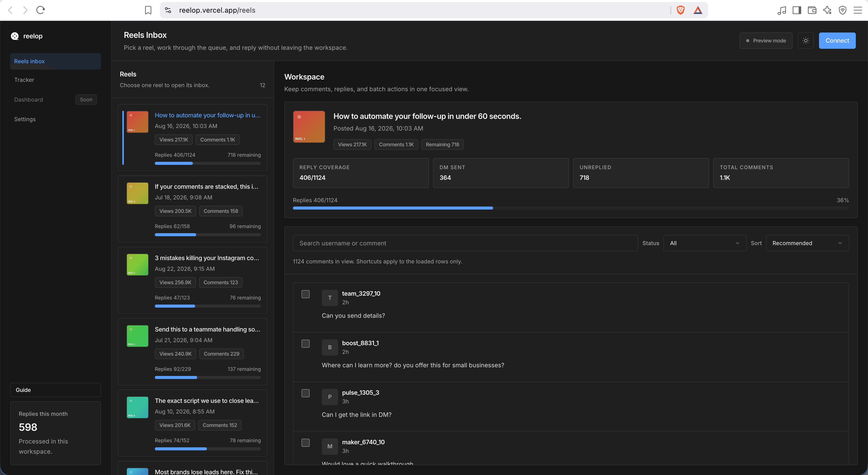Click the browser forward arrow
Viewport: 868px width, 475px height.
point(25,10)
